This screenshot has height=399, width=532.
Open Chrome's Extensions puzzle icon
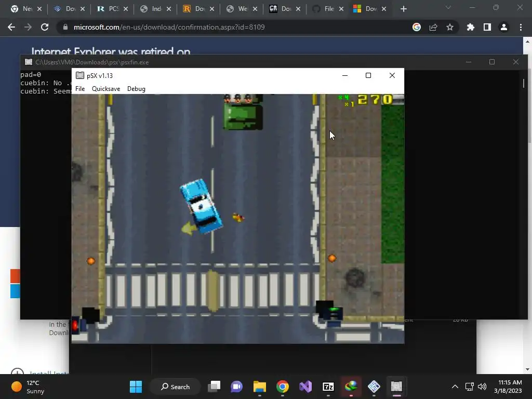tap(471, 27)
